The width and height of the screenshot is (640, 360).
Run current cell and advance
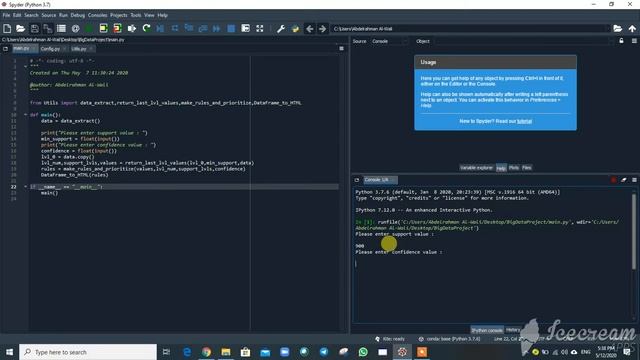point(118,29)
